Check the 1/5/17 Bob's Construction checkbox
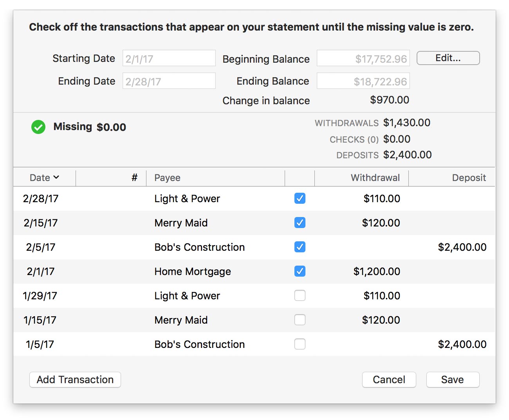Viewport: 509px width, 420px height. click(300, 344)
